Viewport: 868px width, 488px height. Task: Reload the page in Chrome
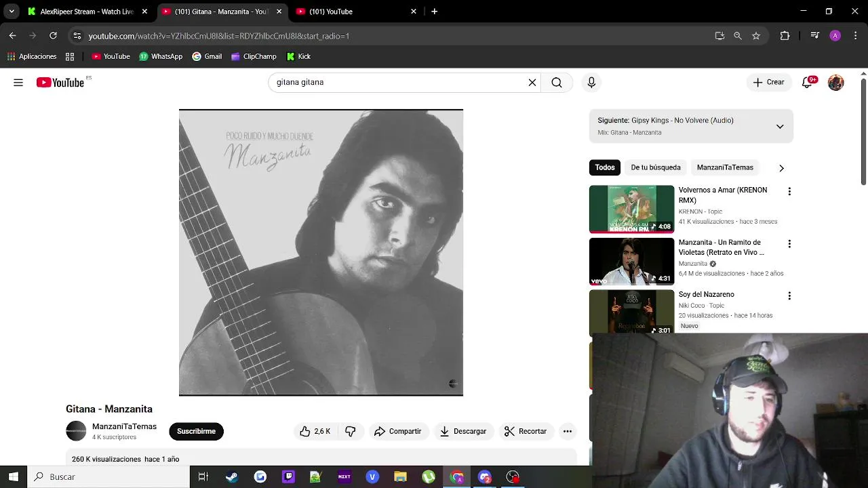[53, 36]
